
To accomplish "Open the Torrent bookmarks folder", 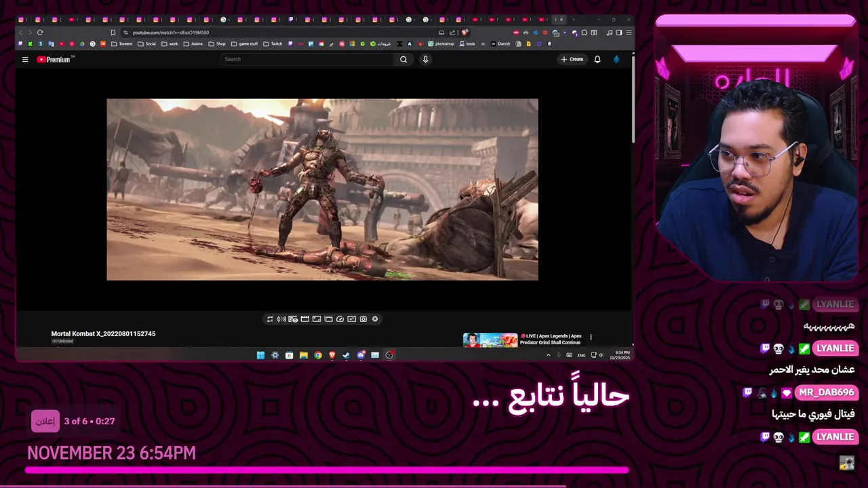I will pos(121,44).
